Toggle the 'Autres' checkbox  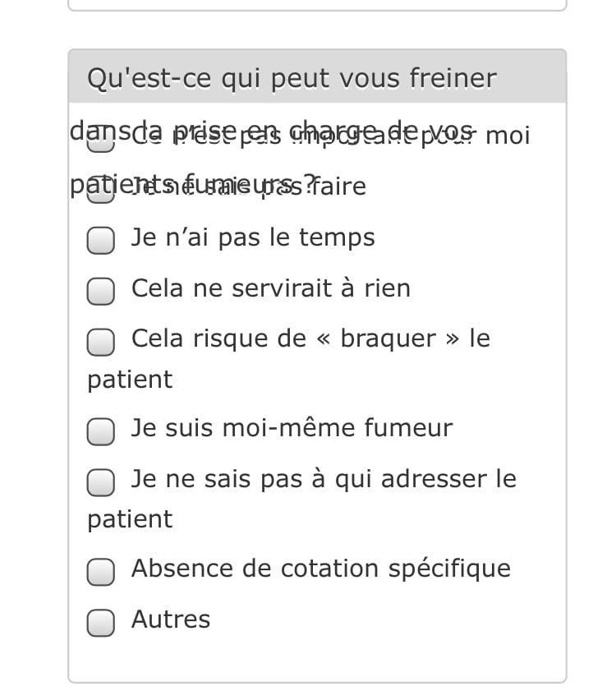coord(101,622)
